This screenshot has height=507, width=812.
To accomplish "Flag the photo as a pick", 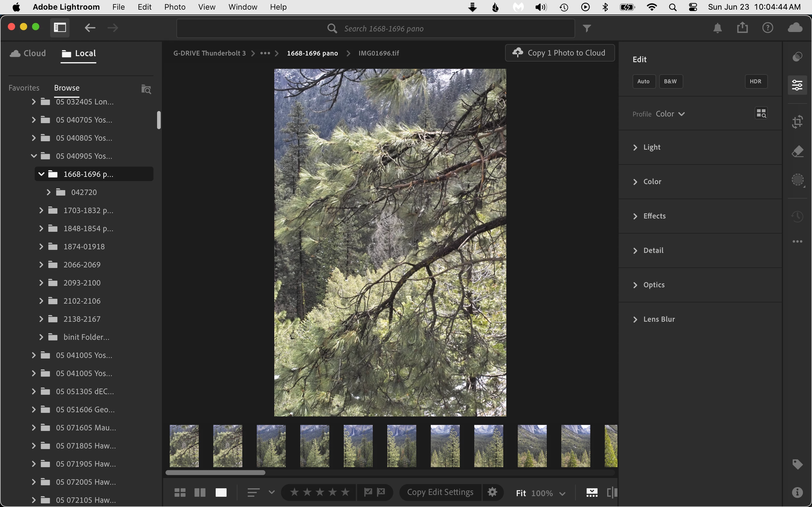I will click(x=368, y=492).
